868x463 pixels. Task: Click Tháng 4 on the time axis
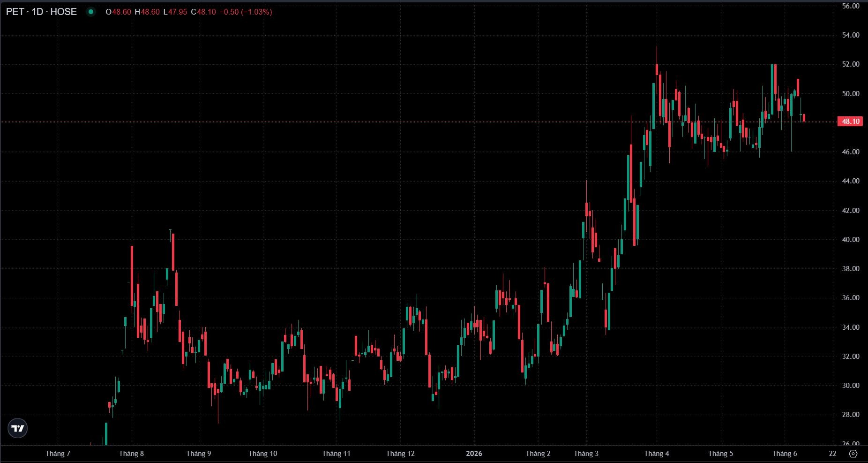tap(657, 454)
